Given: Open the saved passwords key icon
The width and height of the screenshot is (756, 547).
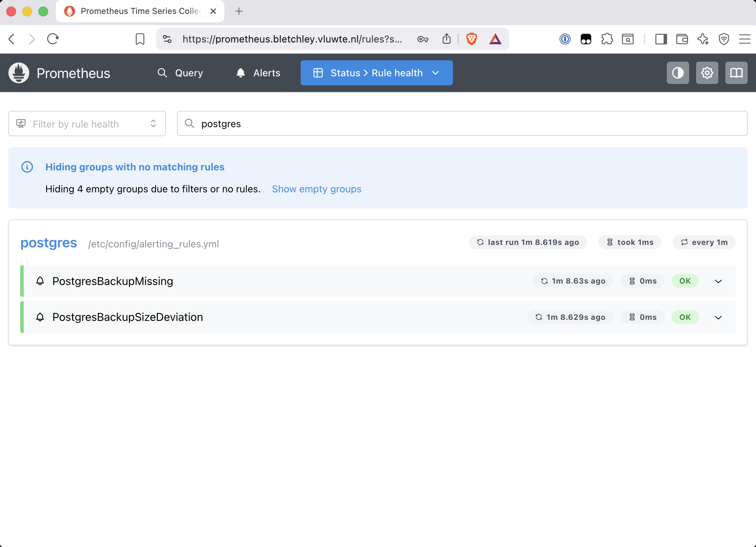Looking at the screenshot, I should [x=423, y=39].
